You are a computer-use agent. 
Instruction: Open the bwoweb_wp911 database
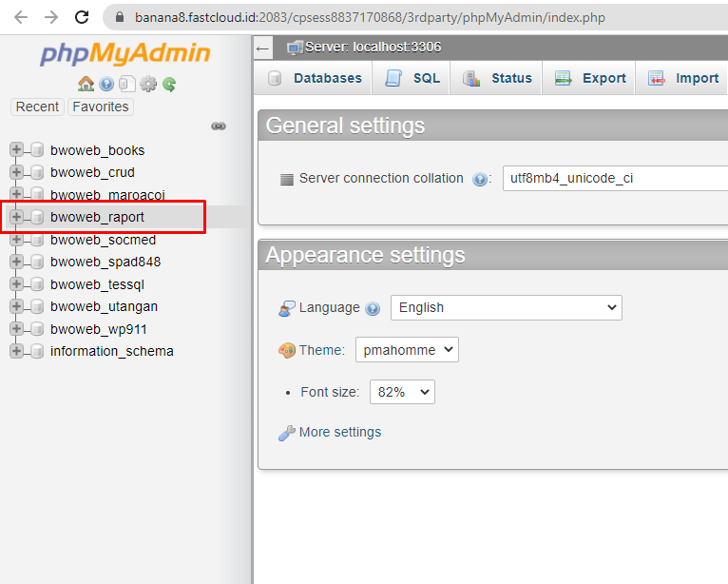(x=99, y=329)
